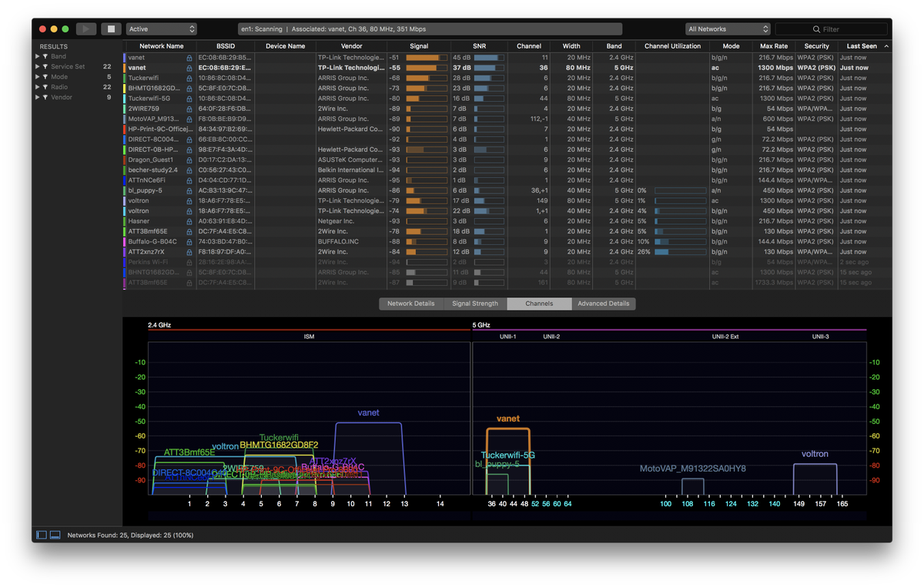Viewport: 924px width, 588px height.
Task: Sort by the Channel Utilization column header
Action: tap(672, 46)
